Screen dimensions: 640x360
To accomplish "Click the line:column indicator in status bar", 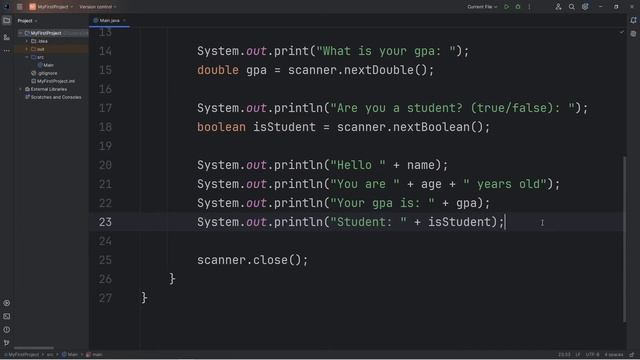I will click(564, 355).
